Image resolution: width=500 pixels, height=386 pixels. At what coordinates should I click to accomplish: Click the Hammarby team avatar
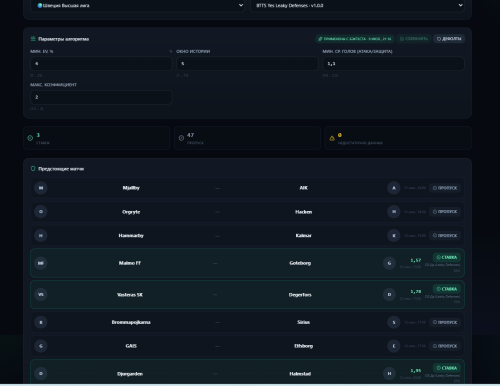[41, 236]
